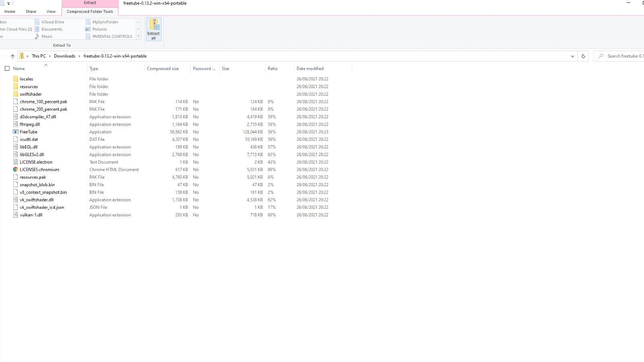Select the Music destination icon
Image resolution: width=644 pixels, height=362 pixels.
pos(37,37)
